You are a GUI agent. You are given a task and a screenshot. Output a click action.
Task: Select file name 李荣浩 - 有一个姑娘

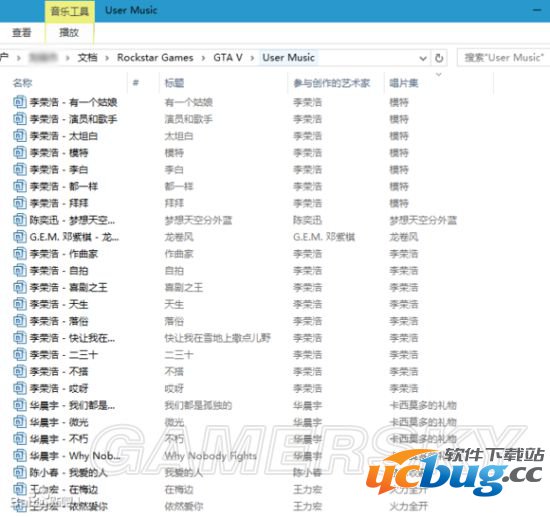click(73, 102)
